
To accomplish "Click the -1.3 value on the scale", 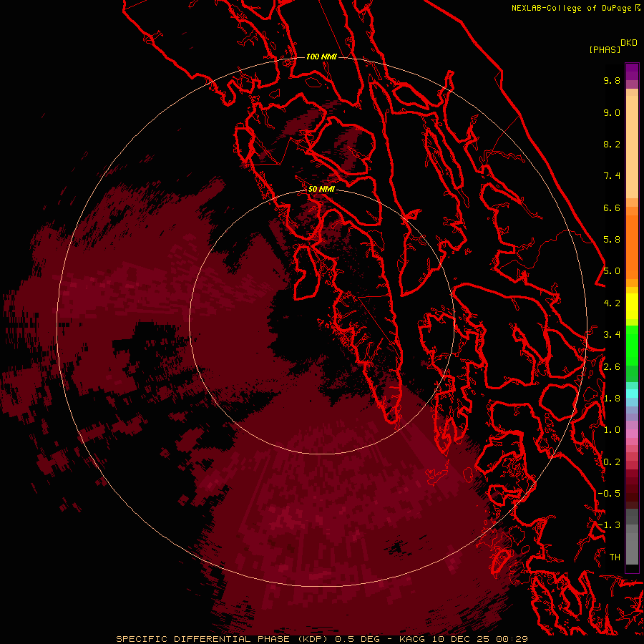I will coord(609,525).
